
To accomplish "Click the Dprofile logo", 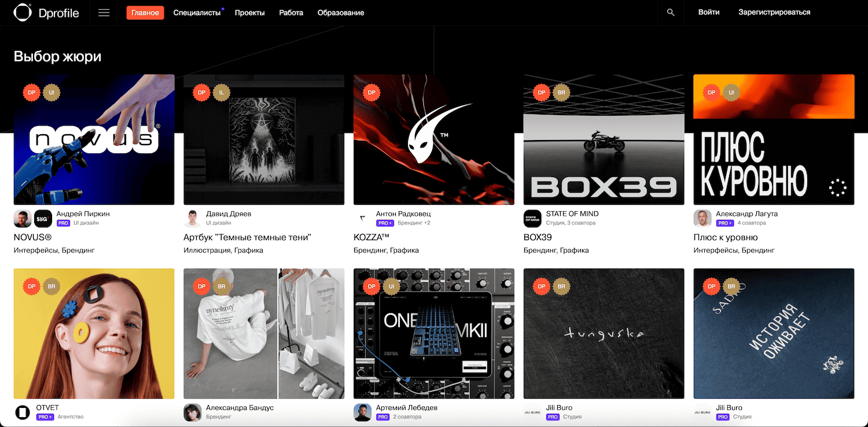I will [46, 12].
